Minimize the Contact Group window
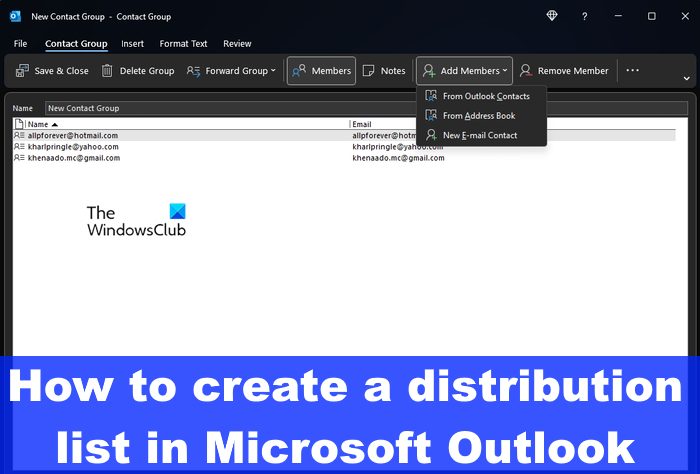700x474 pixels. point(618,16)
